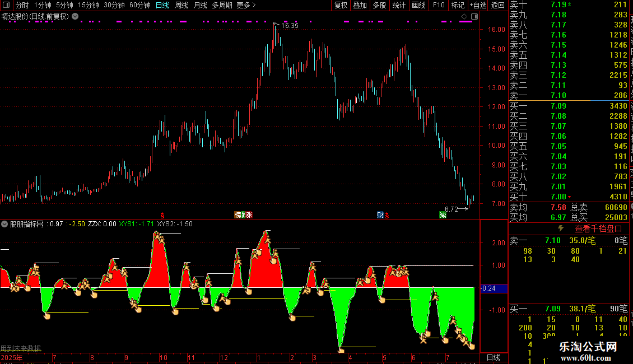Click the green 减 marker icon
Image resolution: width=633 pixels, height=364 pixels.
coord(443,215)
